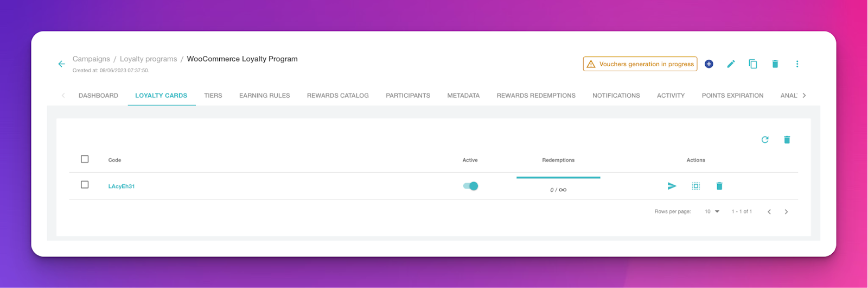Go back using the left arrow icon

pyautogui.click(x=61, y=64)
